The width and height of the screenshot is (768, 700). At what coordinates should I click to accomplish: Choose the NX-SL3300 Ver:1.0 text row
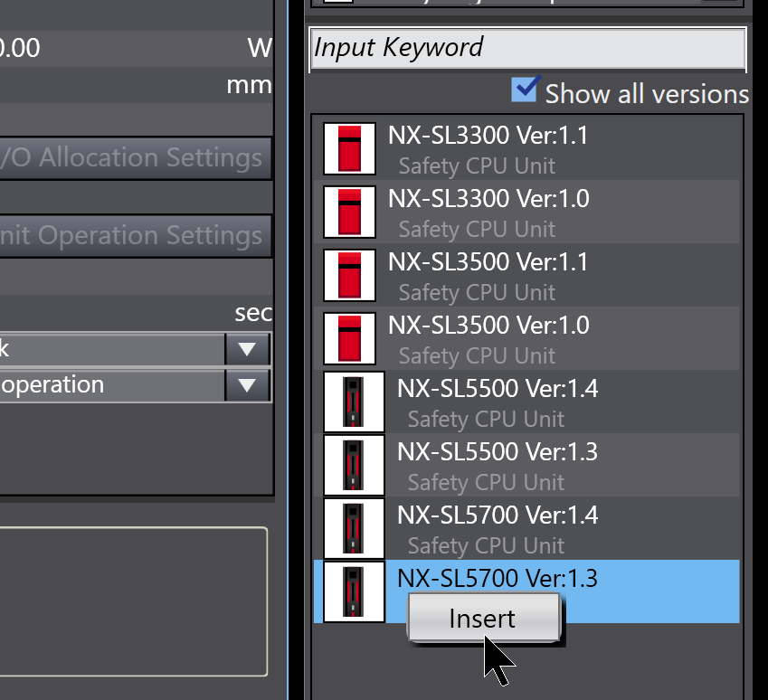point(526,212)
